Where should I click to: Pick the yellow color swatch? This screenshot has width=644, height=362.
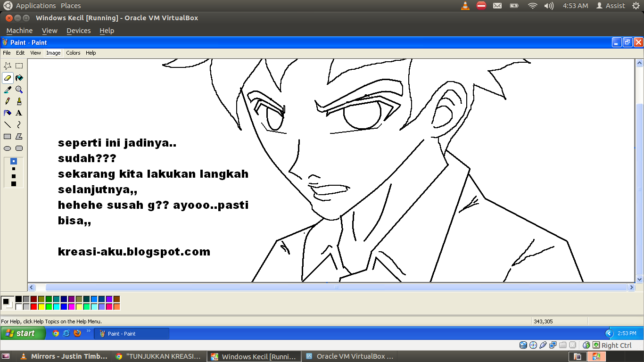coord(41,306)
